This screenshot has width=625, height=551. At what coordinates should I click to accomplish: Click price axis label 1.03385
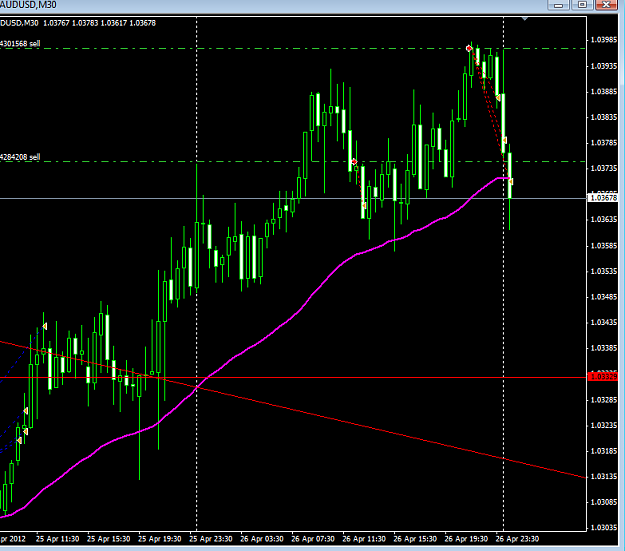[603, 348]
